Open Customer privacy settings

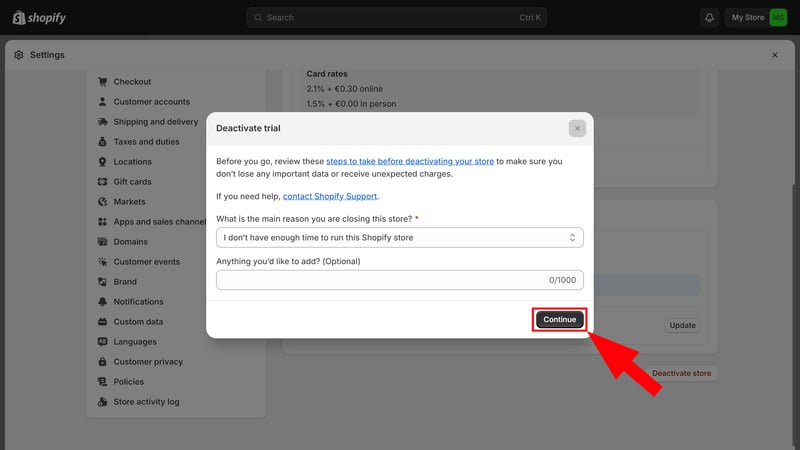pos(148,362)
